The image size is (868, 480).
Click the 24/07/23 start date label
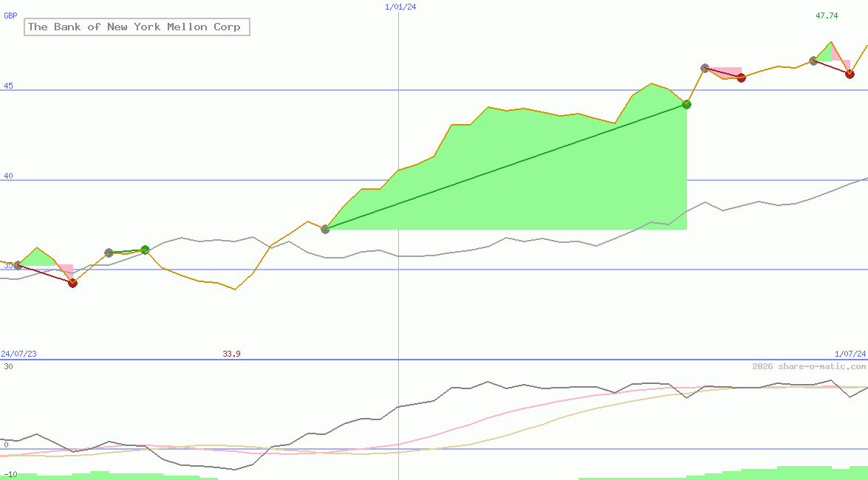tap(18, 354)
